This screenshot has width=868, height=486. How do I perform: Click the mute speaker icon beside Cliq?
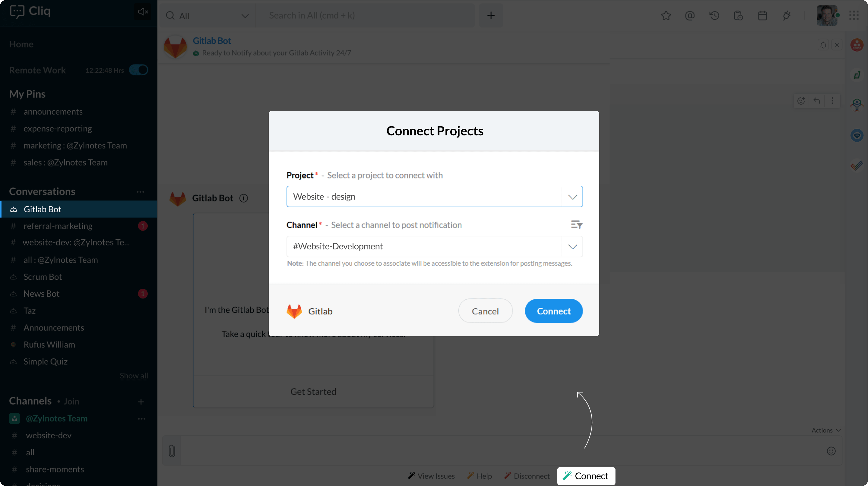pyautogui.click(x=143, y=12)
